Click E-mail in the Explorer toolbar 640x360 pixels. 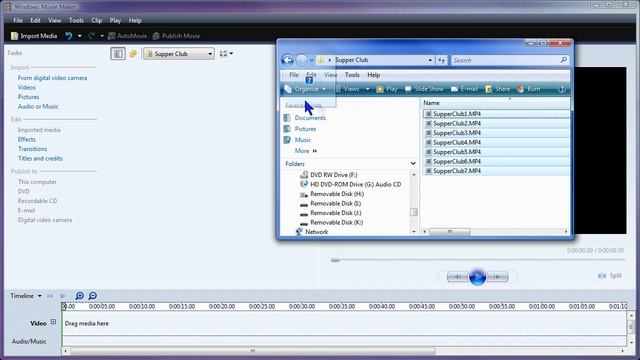464,89
